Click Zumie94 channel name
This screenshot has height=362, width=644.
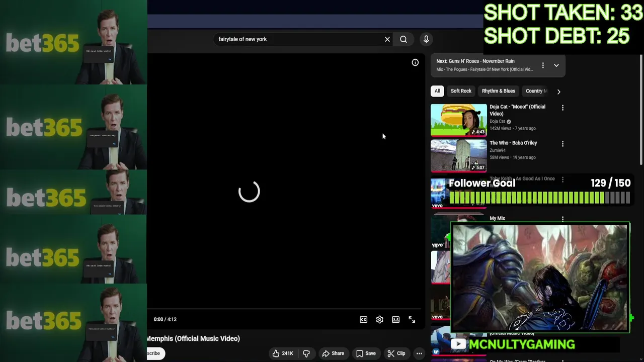pos(498,150)
